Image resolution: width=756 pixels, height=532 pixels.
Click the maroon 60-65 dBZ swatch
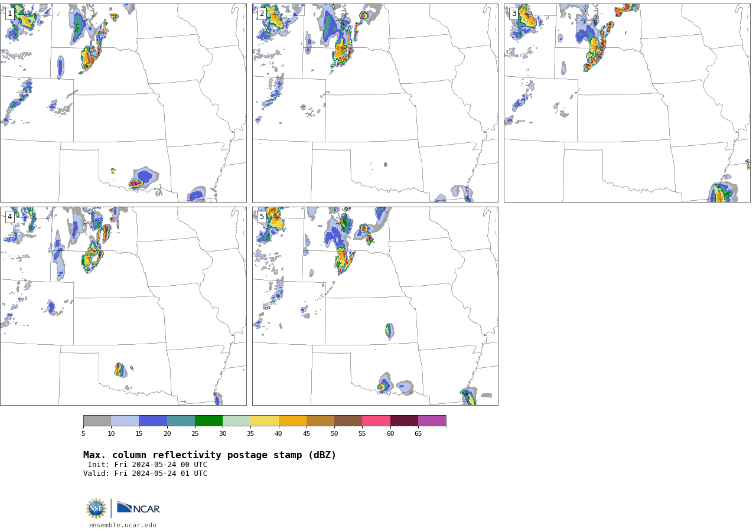tap(404, 421)
